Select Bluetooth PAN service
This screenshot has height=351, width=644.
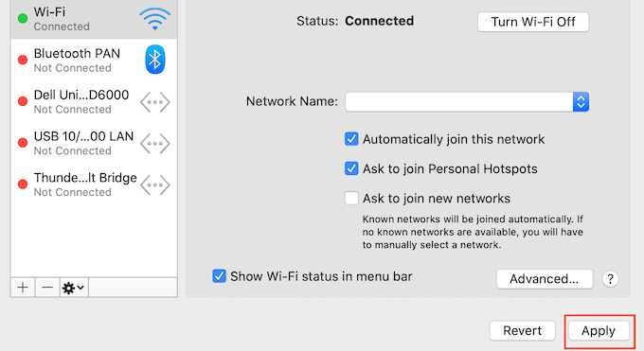coord(94,60)
